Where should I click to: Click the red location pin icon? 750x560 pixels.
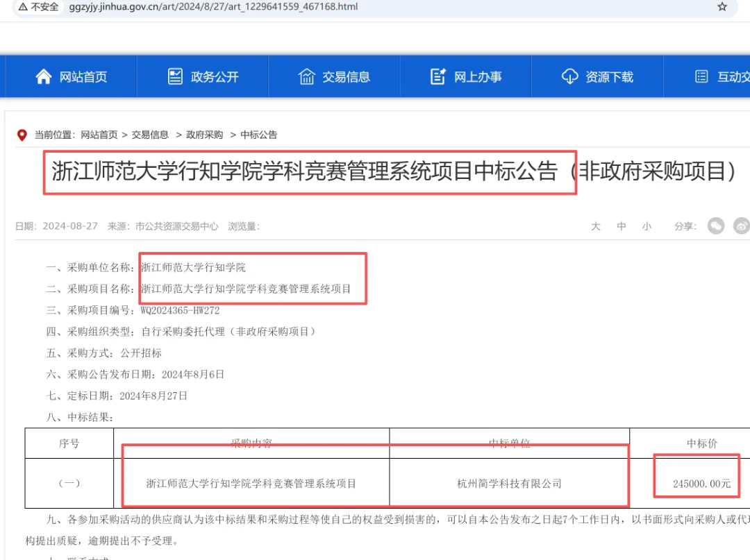click(x=22, y=135)
